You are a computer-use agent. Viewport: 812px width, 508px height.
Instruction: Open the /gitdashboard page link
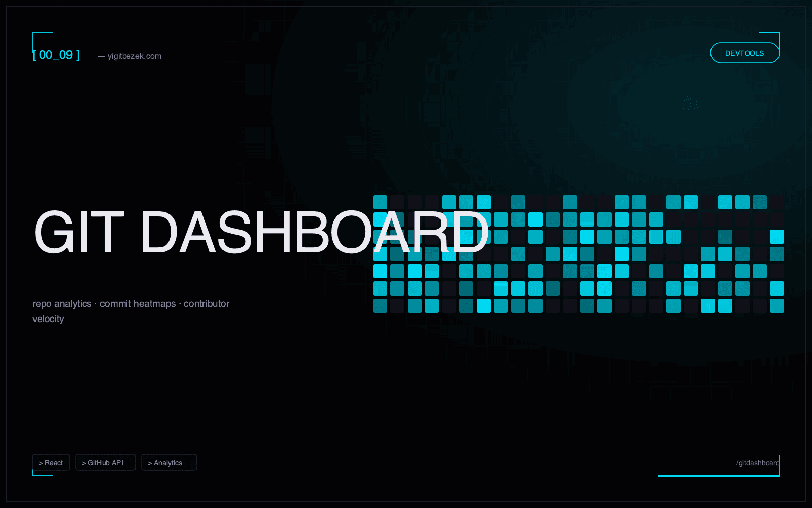point(757,463)
